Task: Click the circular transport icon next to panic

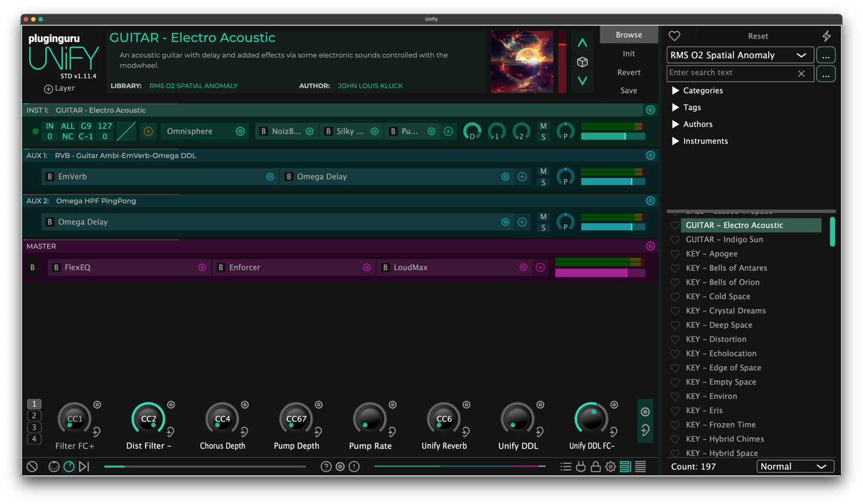Action: [x=54, y=467]
